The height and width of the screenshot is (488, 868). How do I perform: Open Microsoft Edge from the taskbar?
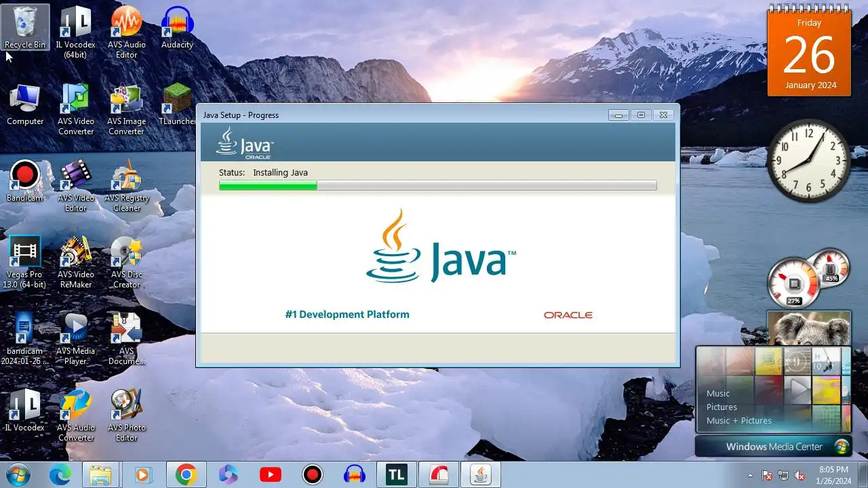tap(60, 475)
